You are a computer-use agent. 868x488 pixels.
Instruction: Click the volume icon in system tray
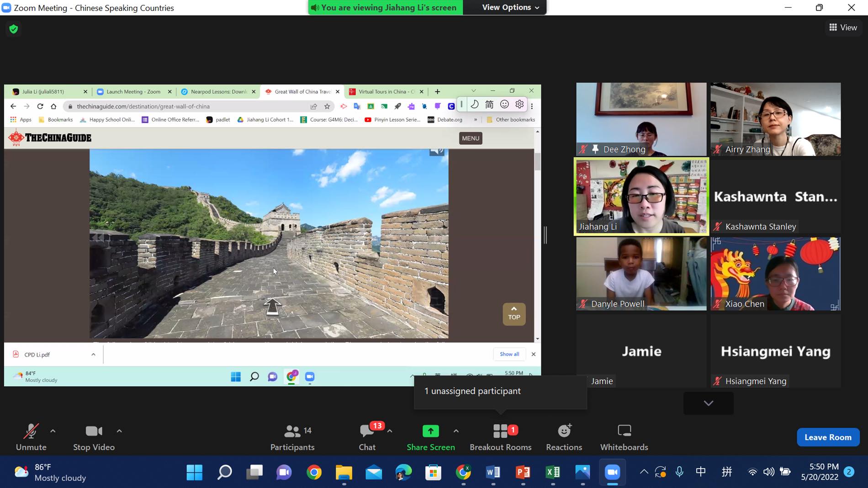click(769, 472)
